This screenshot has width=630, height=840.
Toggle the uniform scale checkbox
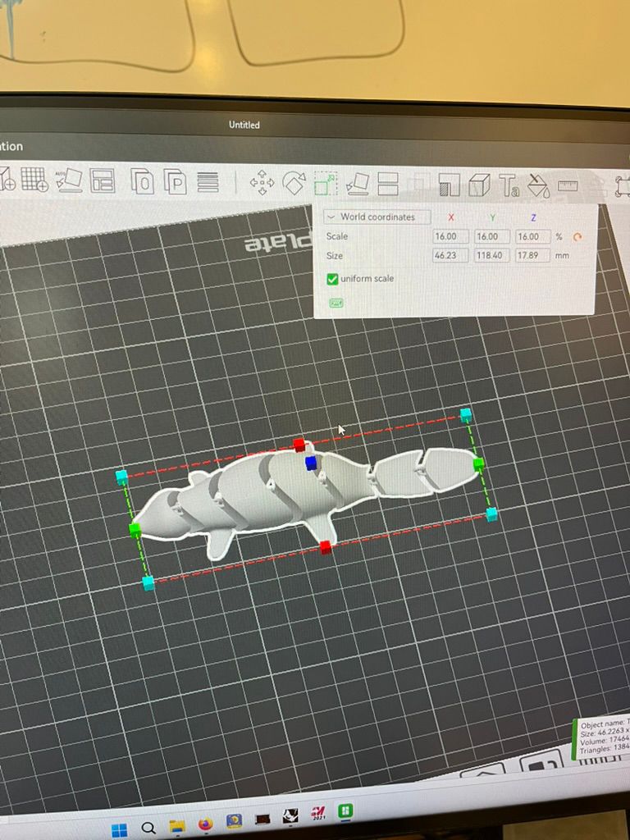[x=332, y=279]
